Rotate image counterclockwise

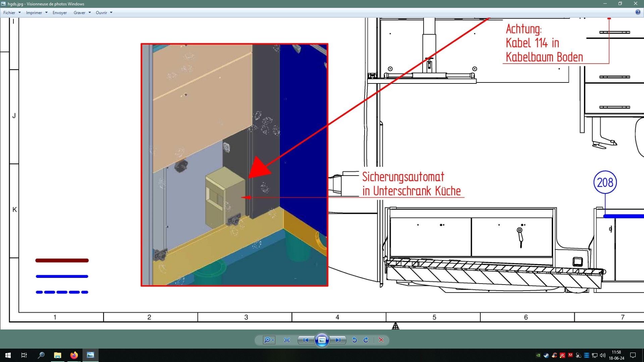click(x=355, y=340)
